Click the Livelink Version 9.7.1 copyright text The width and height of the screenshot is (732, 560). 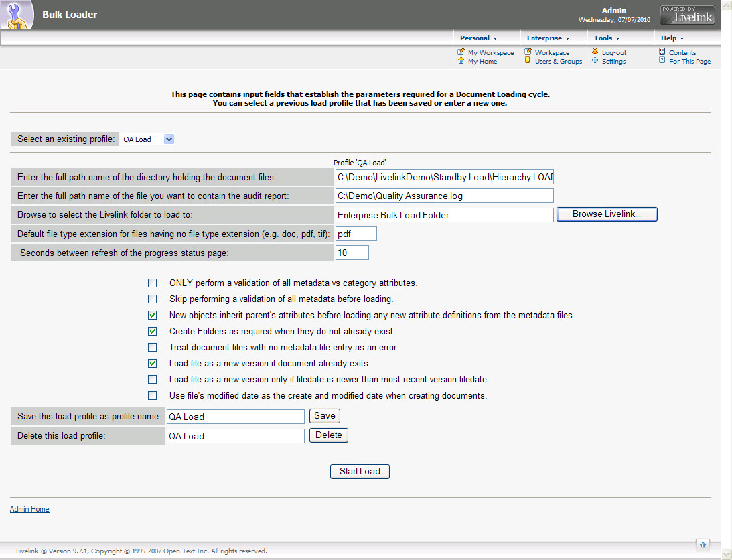(141, 551)
